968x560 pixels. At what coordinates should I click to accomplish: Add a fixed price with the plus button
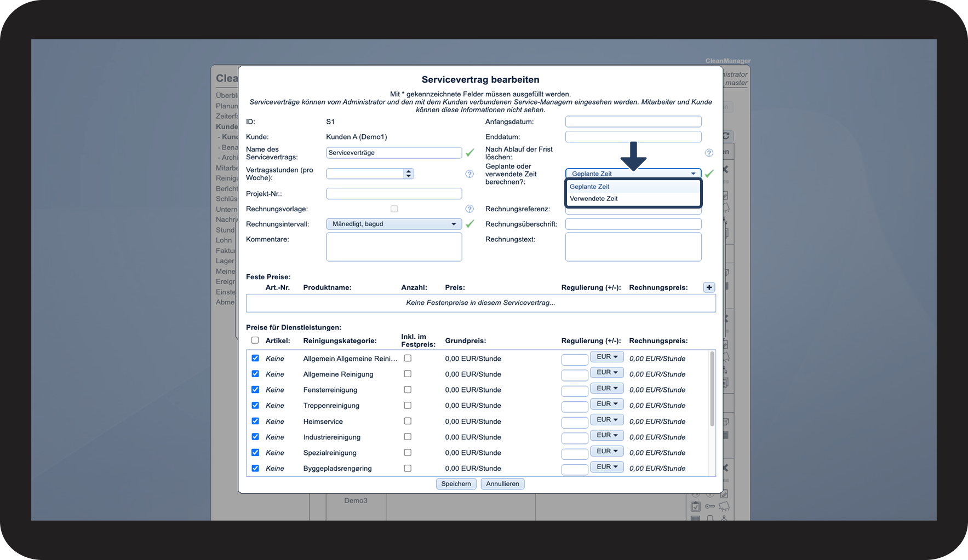709,287
